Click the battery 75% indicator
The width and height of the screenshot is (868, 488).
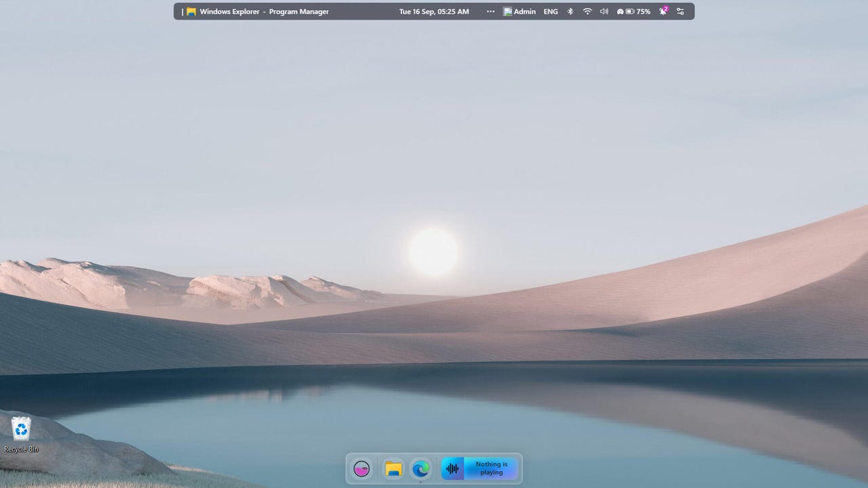[637, 12]
